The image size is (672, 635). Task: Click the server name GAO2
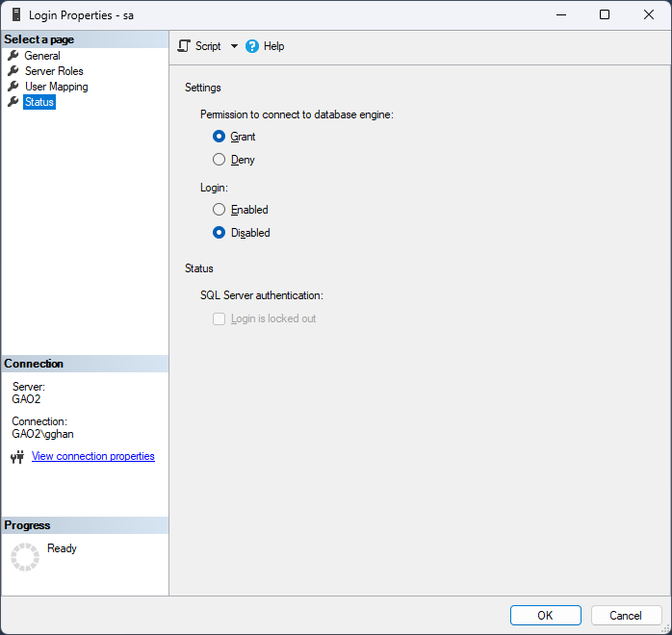point(26,399)
